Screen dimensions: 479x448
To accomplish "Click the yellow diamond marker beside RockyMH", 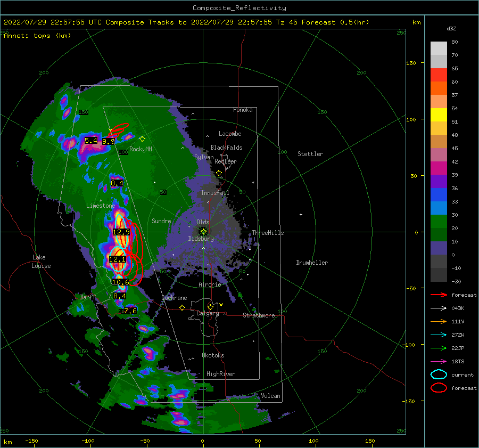I will click(142, 139).
